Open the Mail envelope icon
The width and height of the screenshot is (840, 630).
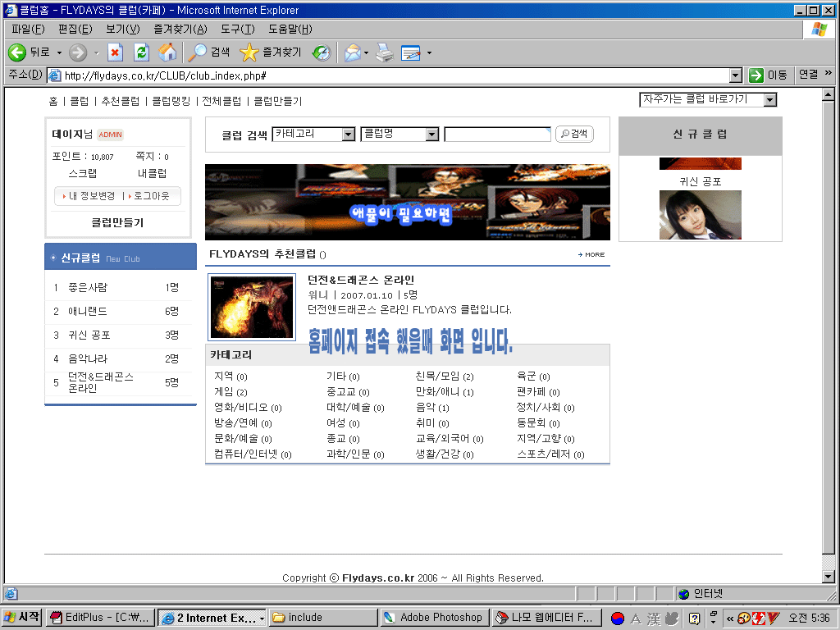352,52
